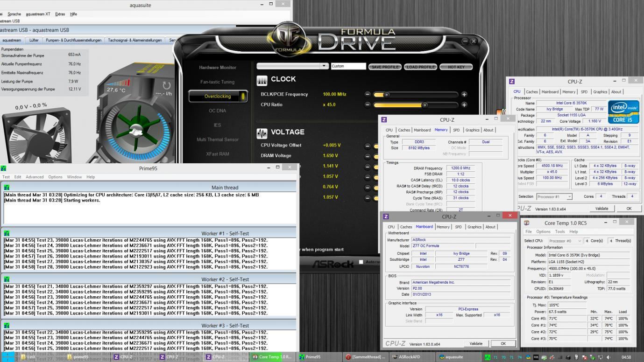The height and width of the screenshot is (362, 644).
Task: Click the network tray icon
Action: click(601, 357)
